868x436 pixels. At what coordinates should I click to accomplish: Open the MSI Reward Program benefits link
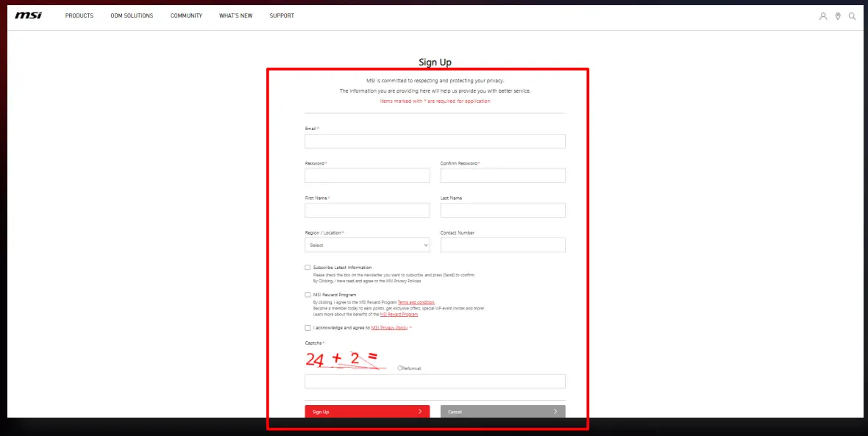(399, 314)
